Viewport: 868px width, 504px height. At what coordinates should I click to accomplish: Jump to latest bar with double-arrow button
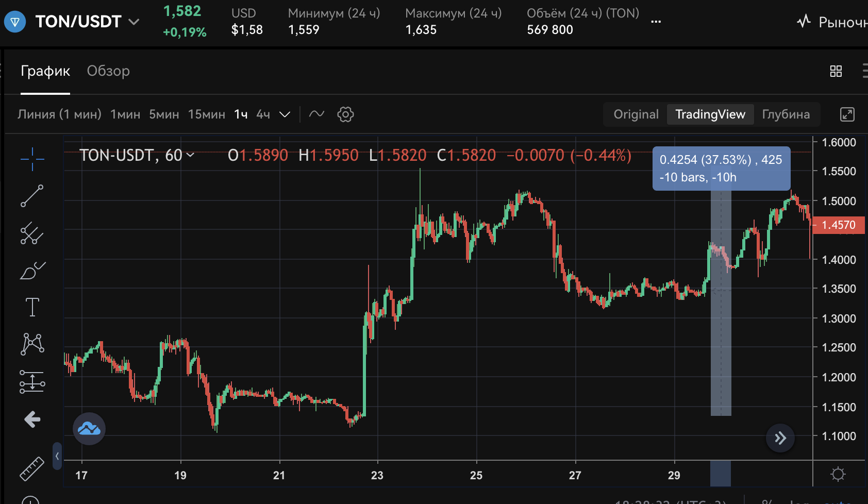tap(780, 438)
